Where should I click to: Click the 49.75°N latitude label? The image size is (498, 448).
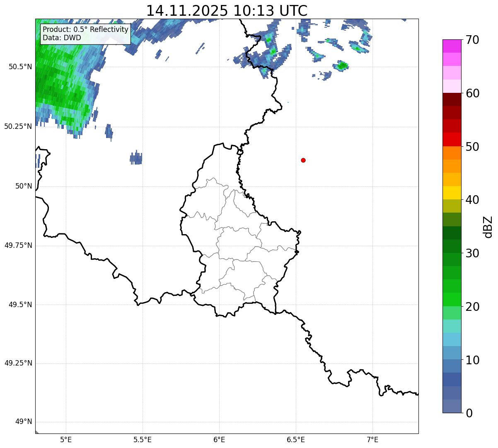[18, 245]
